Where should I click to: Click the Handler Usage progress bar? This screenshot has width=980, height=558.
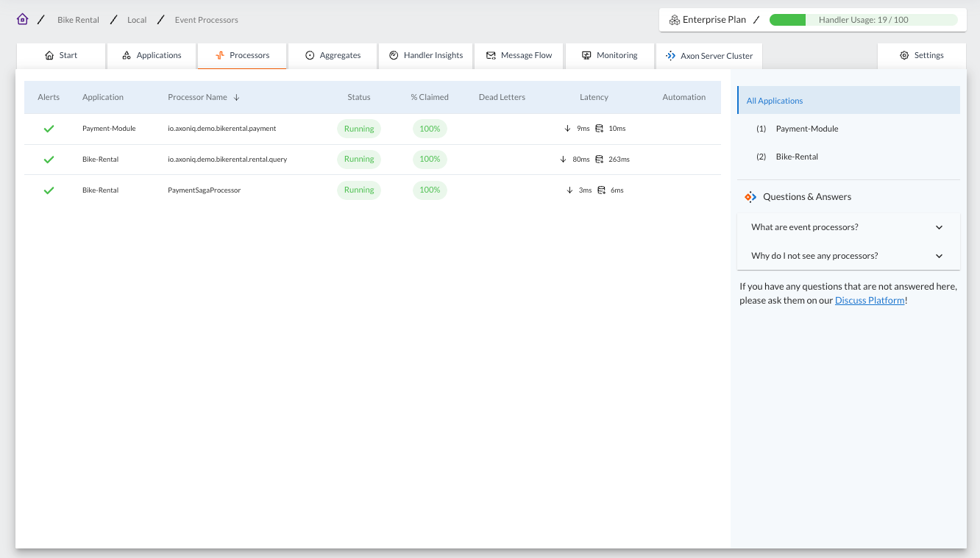(x=863, y=20)
